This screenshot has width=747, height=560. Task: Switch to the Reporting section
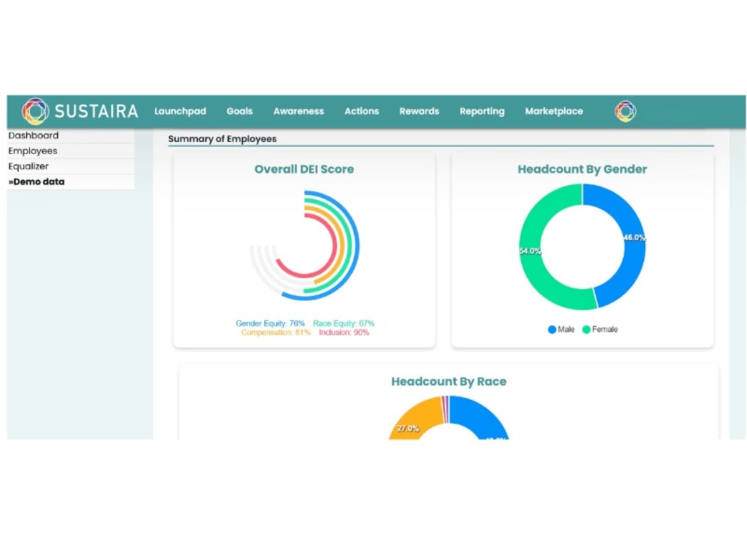pyautogui.click(x=482, y=111)
